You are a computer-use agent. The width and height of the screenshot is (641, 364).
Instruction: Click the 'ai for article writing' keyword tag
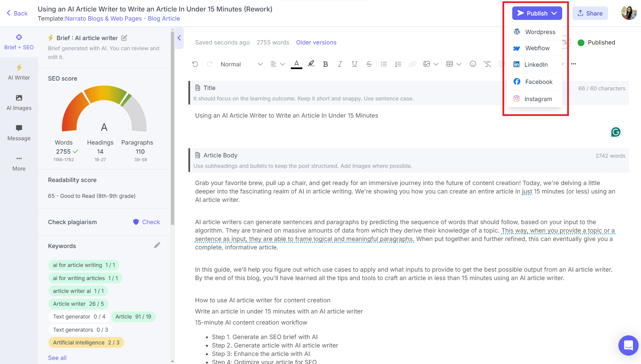point(84,265)
